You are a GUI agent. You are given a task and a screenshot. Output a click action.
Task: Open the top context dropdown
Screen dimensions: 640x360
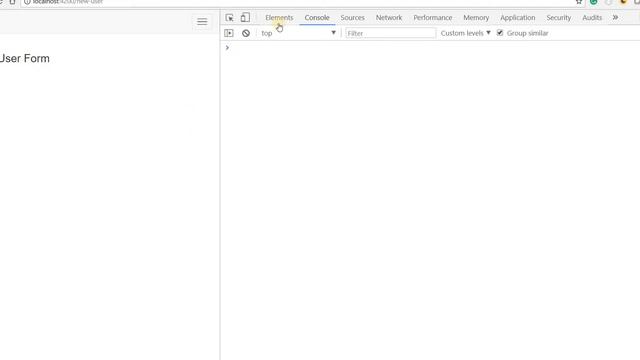[x=298, y=33]
